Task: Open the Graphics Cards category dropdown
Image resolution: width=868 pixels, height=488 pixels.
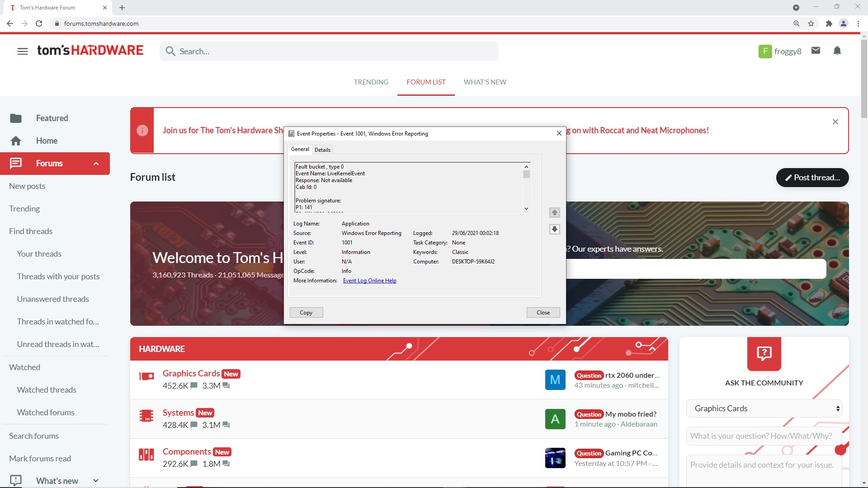Action: pos(764,408)
